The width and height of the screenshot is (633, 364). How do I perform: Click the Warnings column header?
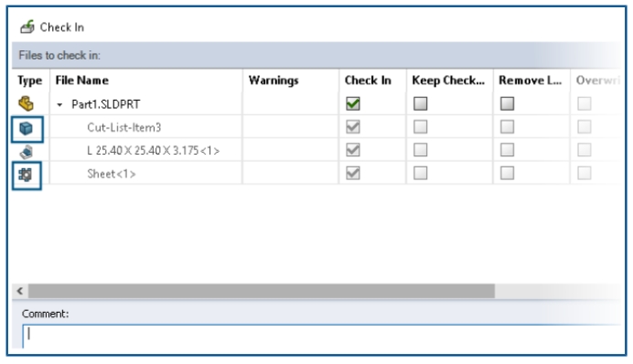click(x=274, y=80)
